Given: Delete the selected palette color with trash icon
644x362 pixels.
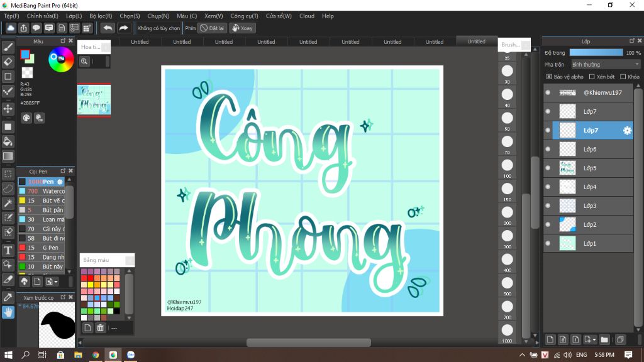Looking at the screenshot, I should pos(100,327).
